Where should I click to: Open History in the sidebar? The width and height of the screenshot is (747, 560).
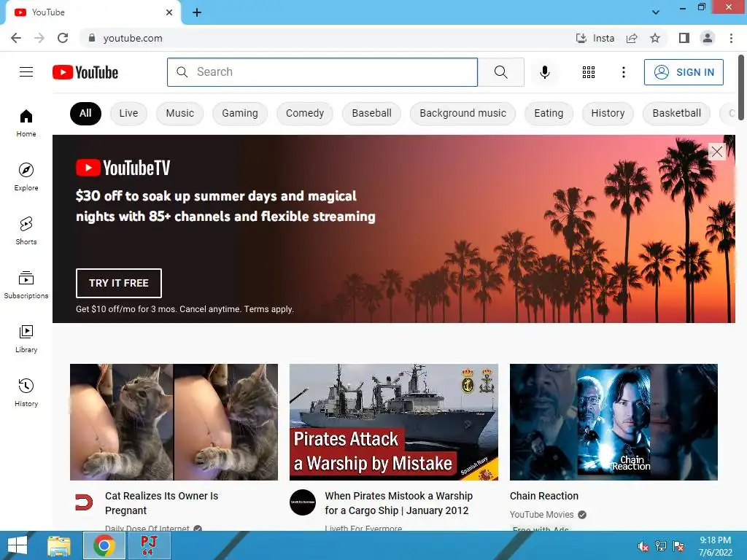[26, 392]
